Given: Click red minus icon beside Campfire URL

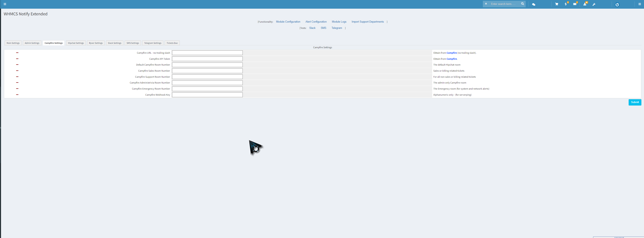Looking at the screenshot, I should pos(17,53).
